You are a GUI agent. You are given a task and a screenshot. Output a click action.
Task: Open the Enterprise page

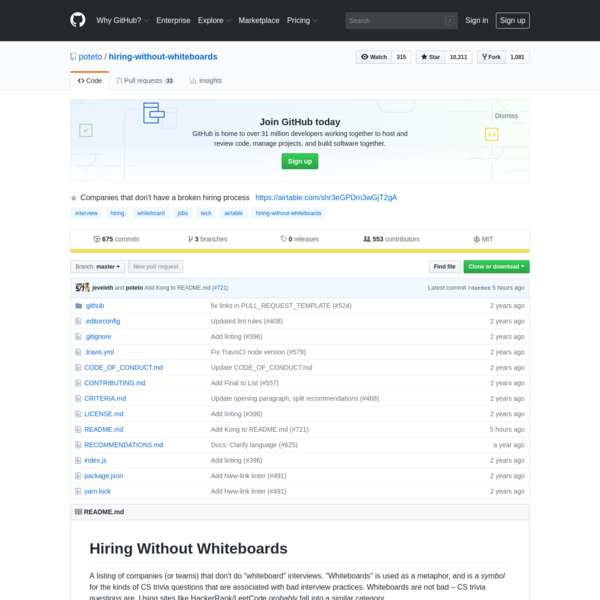(173, 21)
